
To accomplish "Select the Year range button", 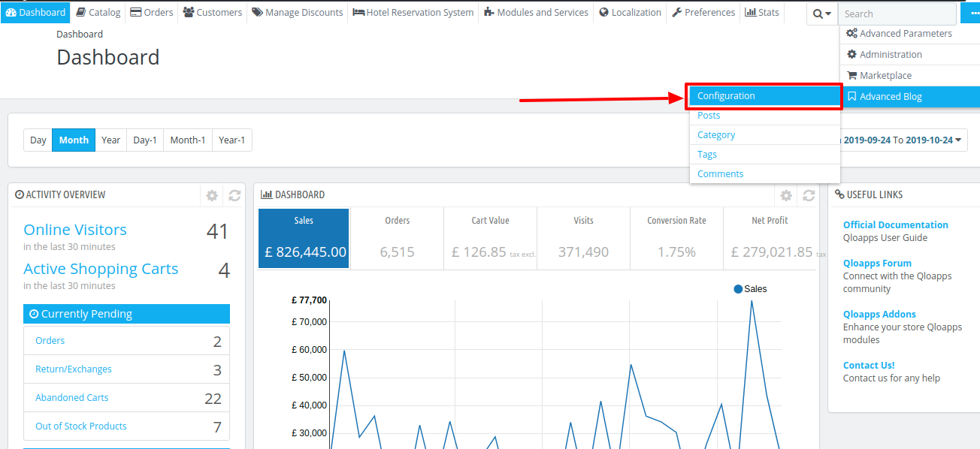I will 111,140.
